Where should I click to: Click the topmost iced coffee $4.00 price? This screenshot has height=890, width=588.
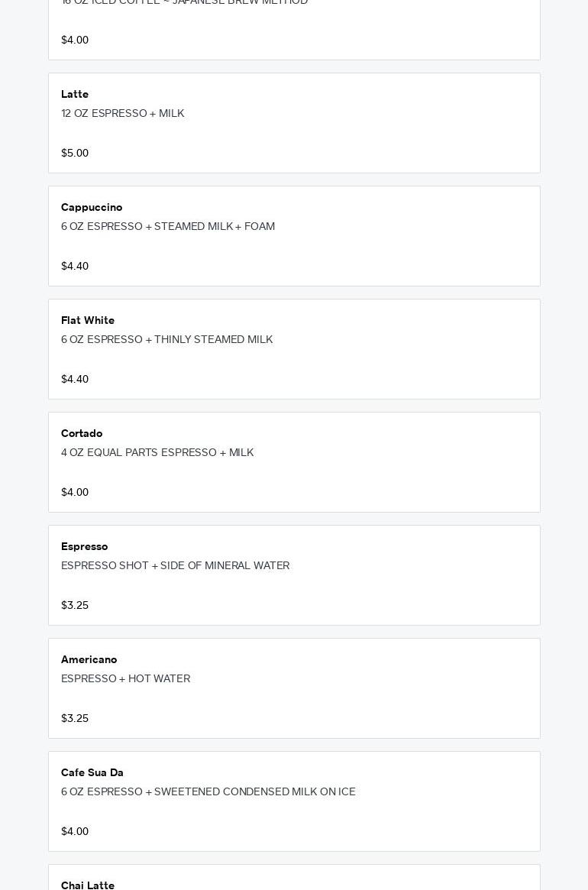click(75, 40)
